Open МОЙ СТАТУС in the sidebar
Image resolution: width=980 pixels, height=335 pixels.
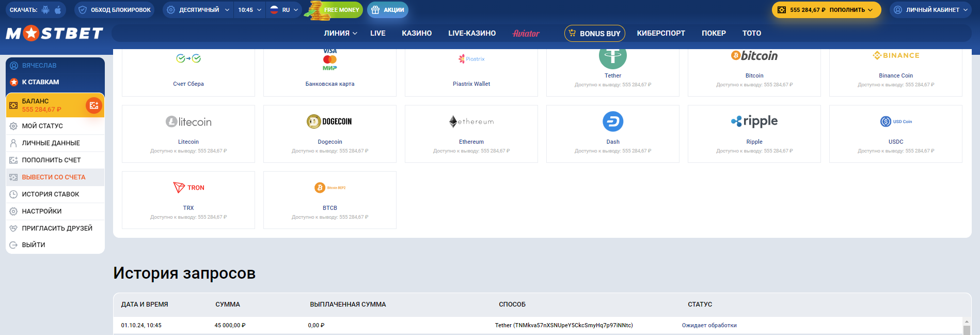[x=55, y=126]
